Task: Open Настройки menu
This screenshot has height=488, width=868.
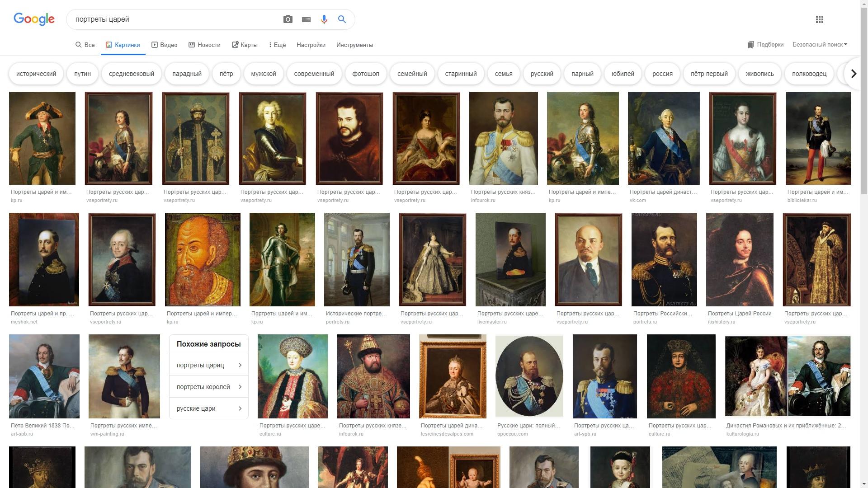Action: tap(311, 45)
